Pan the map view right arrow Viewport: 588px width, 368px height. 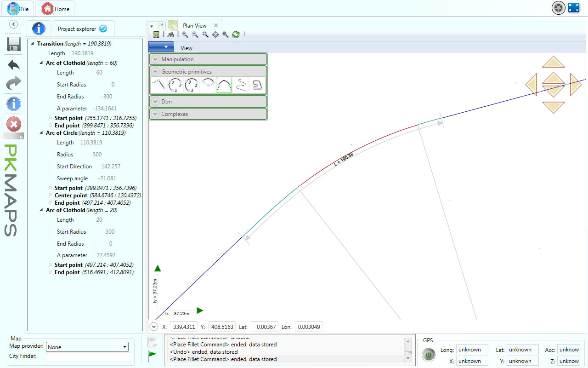[576, 85]
